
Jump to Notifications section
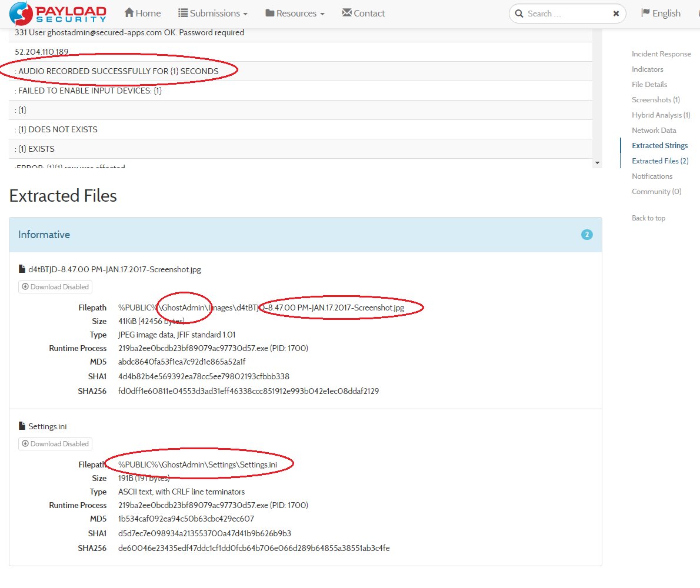point(652,176)
